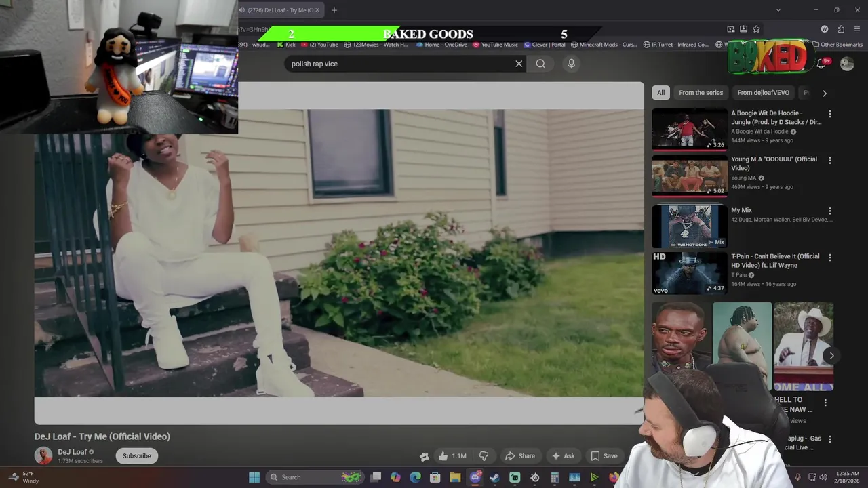Bookmark this page with the star icon
The image size is (868, 488).
(x=756, y=29)
